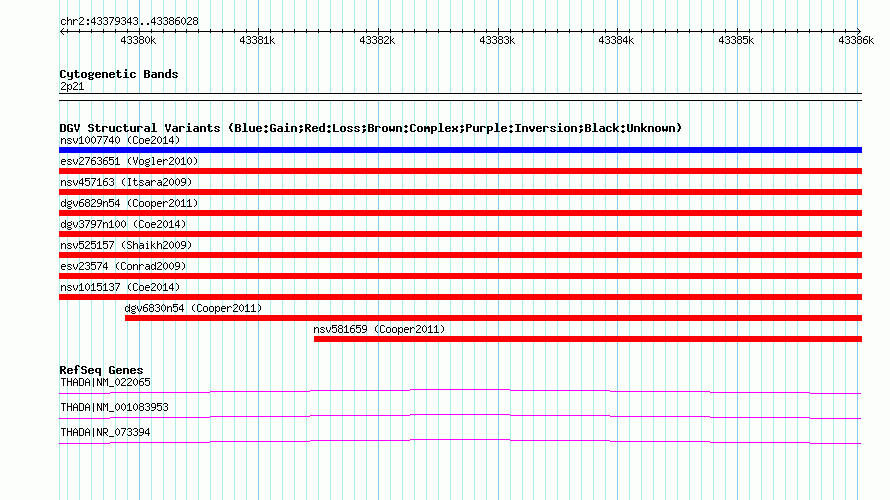This screenshot has width=890, height=500.
Task: Click the 43385k ruler tick label
Action: 736,41
